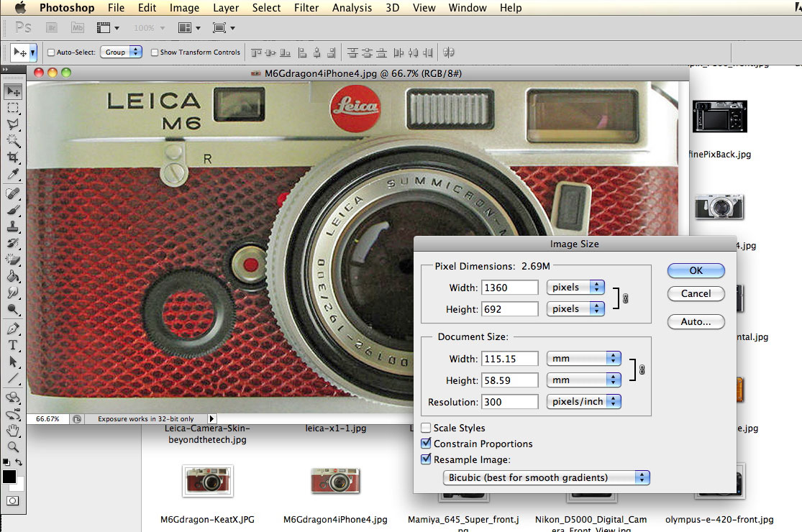The height and width of the screenshot is (532, 802).
Task: Select the Pen tool
Action: tap(13, 329)
